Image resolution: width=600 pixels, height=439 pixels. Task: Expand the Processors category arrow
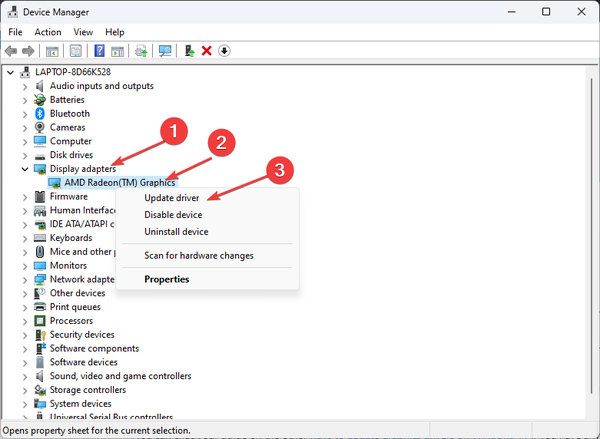26,321
